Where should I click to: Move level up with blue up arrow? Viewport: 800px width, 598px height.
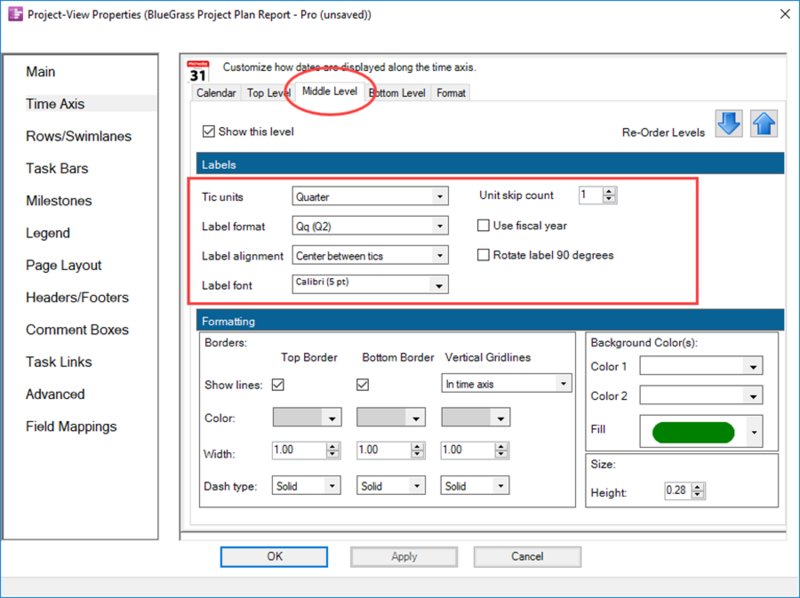764,123
